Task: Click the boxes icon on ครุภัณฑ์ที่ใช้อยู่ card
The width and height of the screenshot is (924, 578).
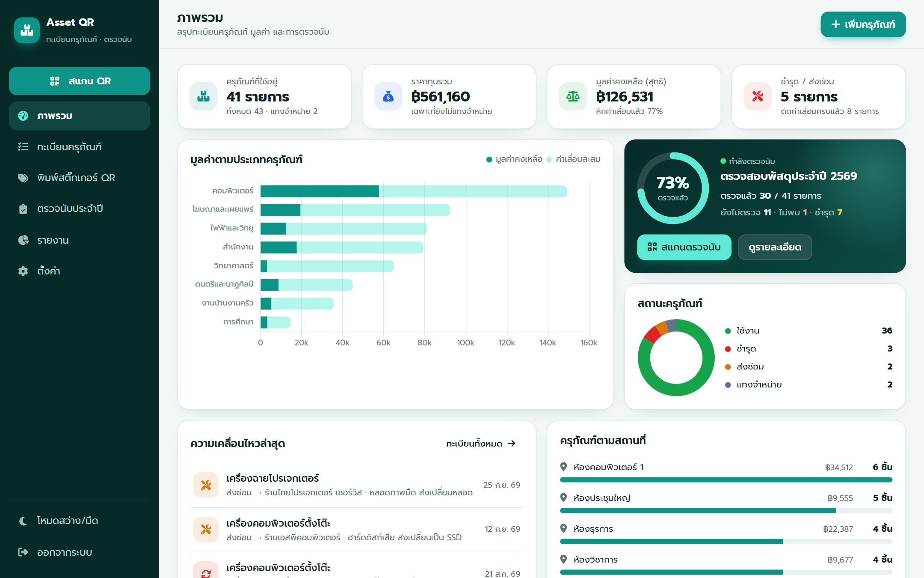Action: point(204,96)
